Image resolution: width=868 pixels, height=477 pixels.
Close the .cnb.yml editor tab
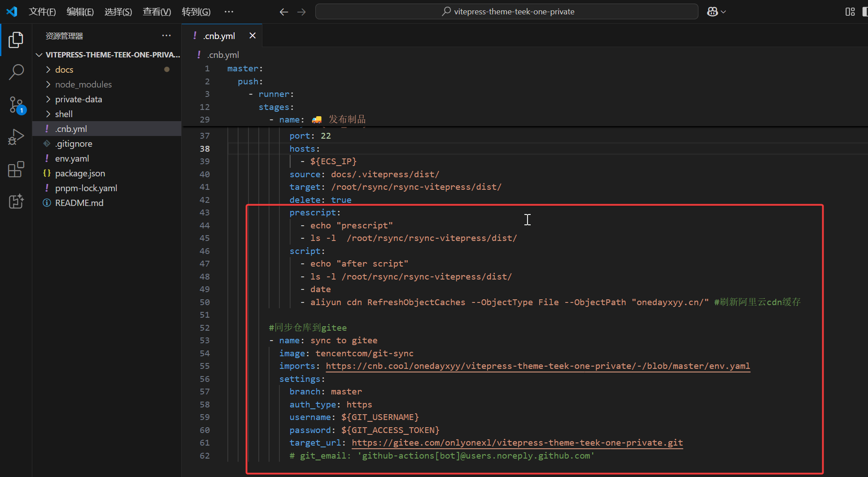[x=253, y=35]
